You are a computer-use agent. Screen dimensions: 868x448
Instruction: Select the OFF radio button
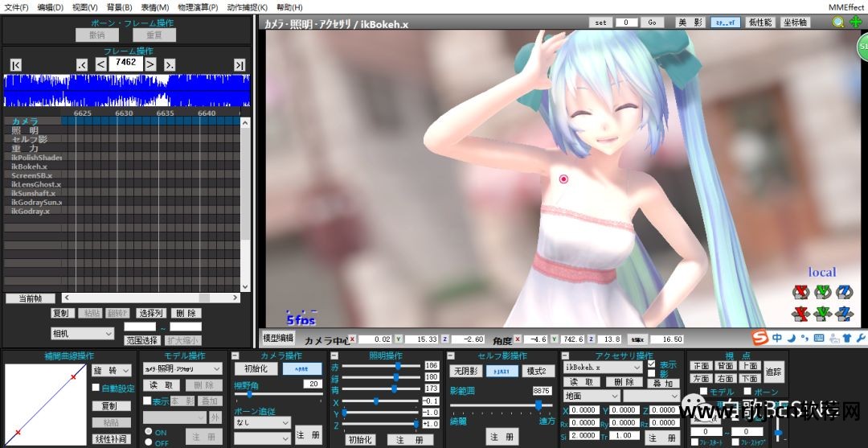[149, 443]
